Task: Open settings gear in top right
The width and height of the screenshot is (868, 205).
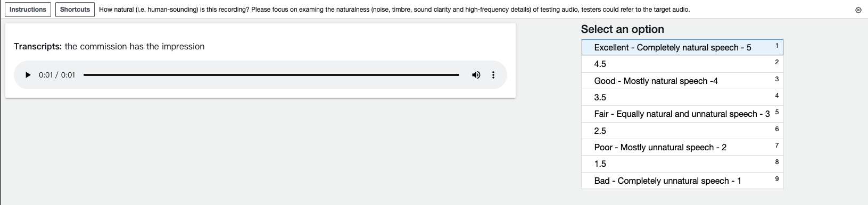Action: pos(858,10)
